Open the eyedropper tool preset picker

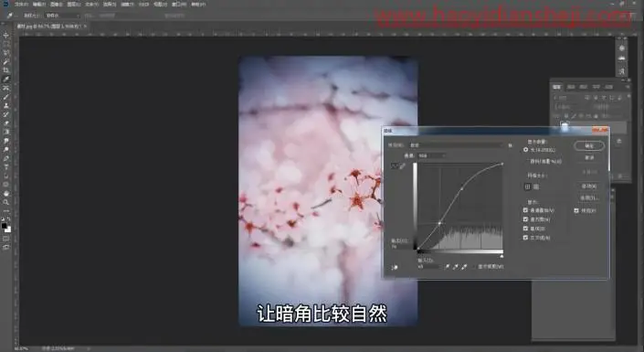(11, 16)
